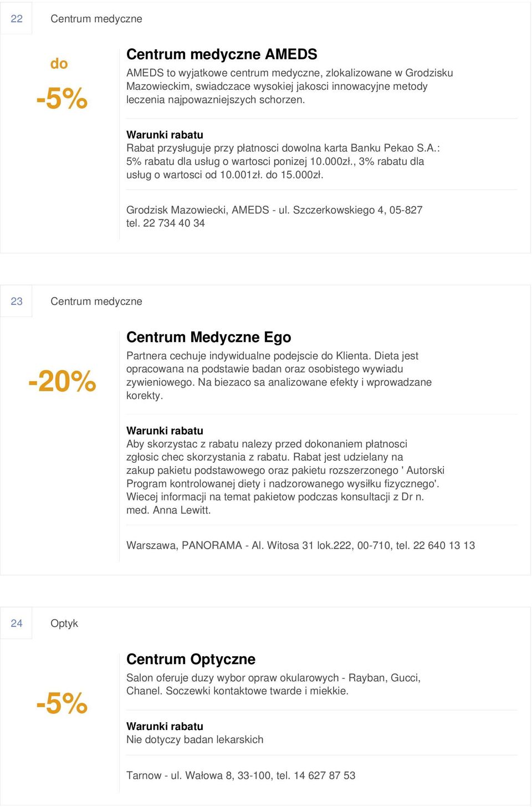Viewport: 532px width, 807px height.
Task: Select the Centrum Medyczne Ego title
Action: (209, 337)
